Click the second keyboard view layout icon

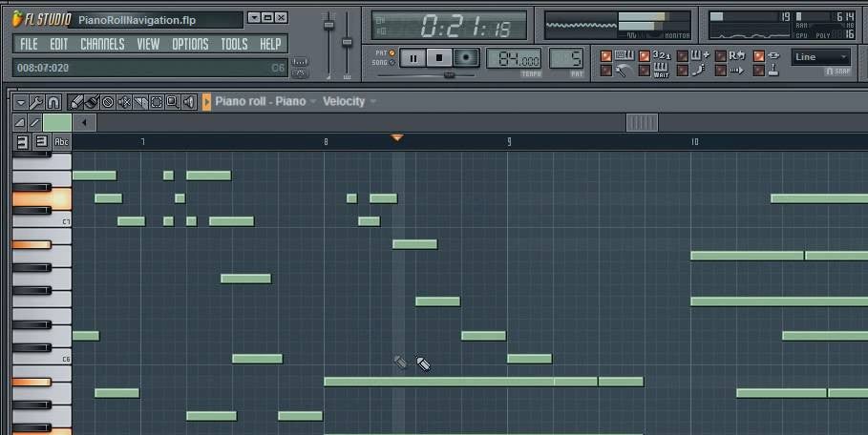pos(41,142)
